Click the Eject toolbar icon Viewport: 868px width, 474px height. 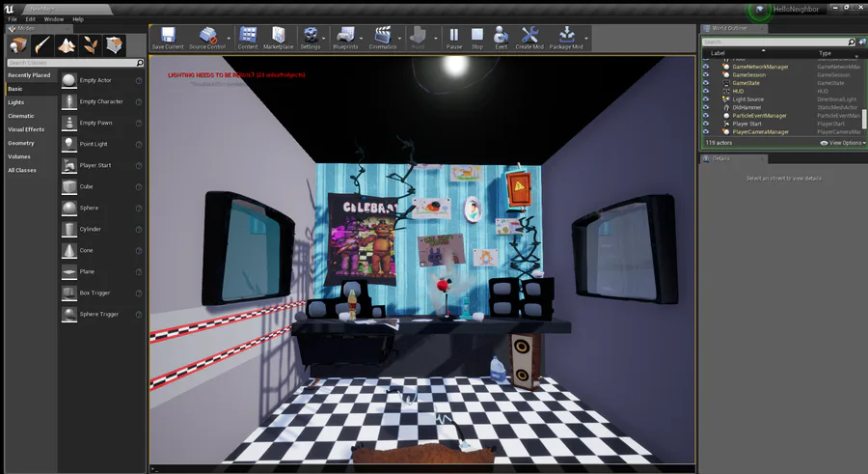click(501, 35)
